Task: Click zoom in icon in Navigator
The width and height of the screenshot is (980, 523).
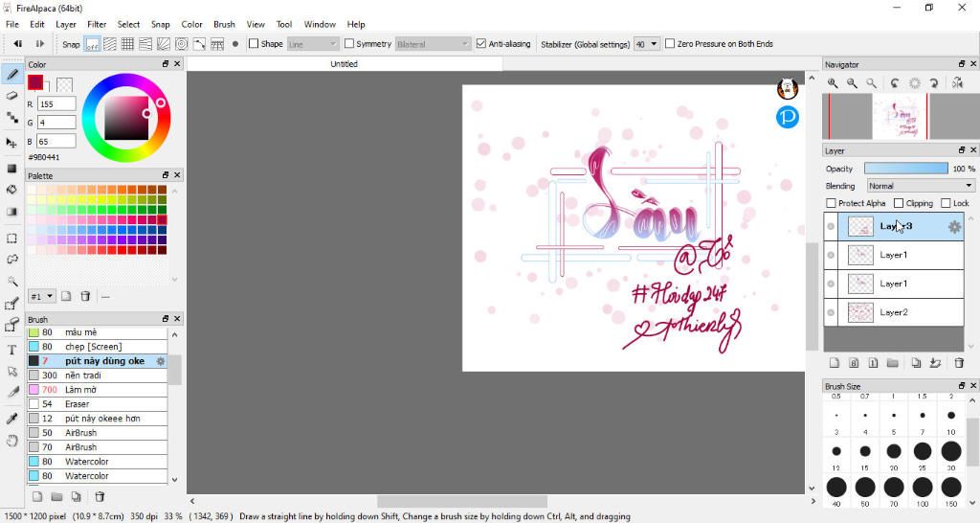Action: click(833, 83)
